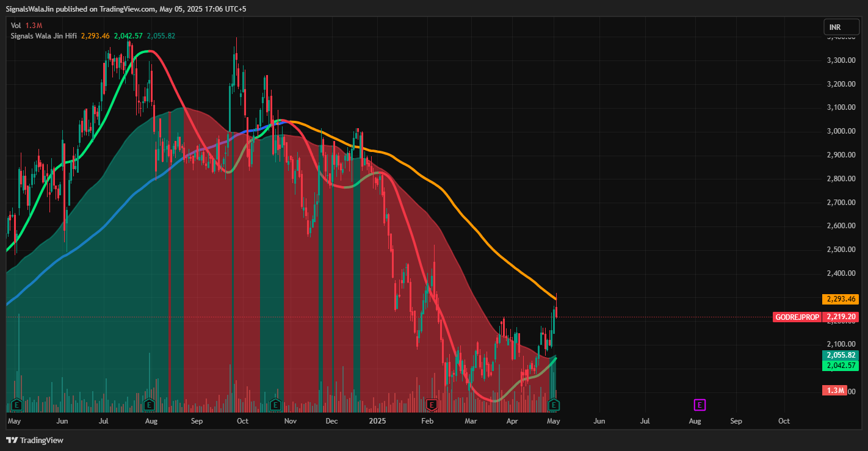Click the 3,000.00 price axis label

click(x=841, y=131)
